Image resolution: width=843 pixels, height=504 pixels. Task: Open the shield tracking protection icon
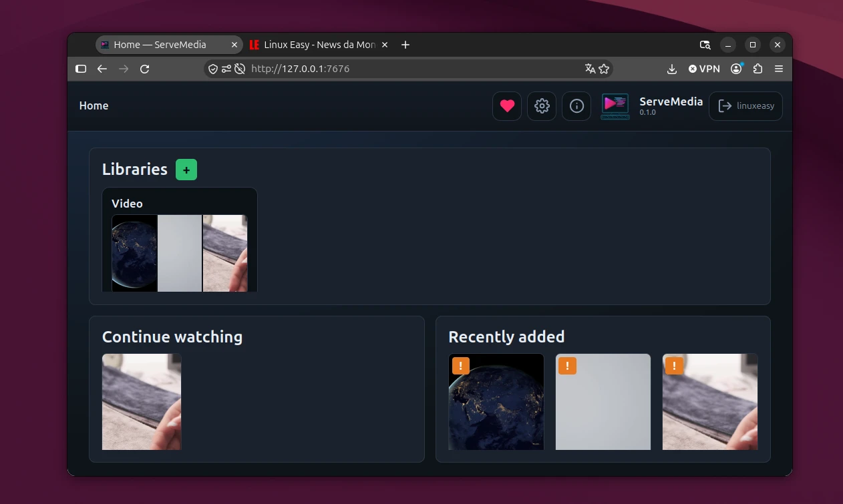click(x=213, y=69)
